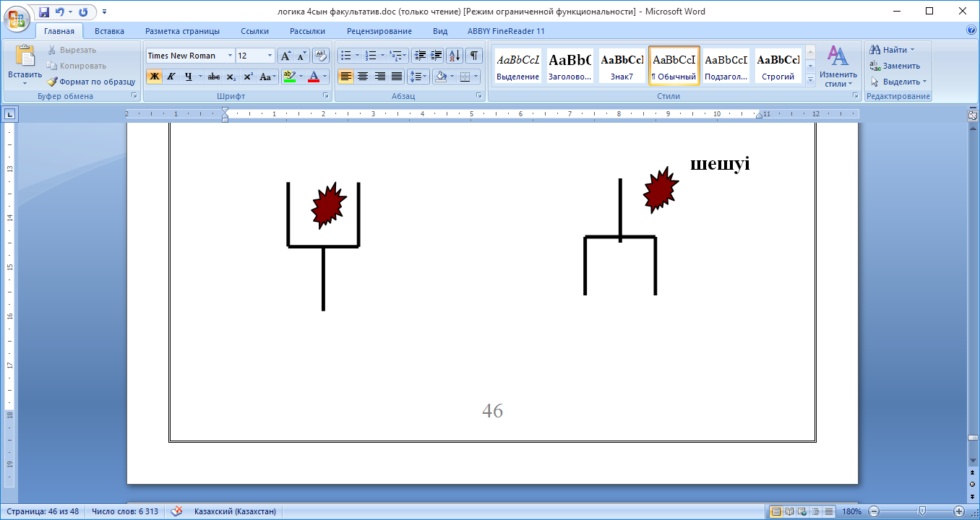Justify paragraph text
This screenshot has width=980, height=520.
coord(397,77)
